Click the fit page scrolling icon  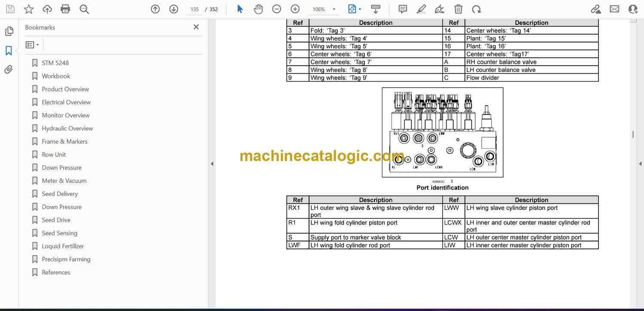[352, 9]
